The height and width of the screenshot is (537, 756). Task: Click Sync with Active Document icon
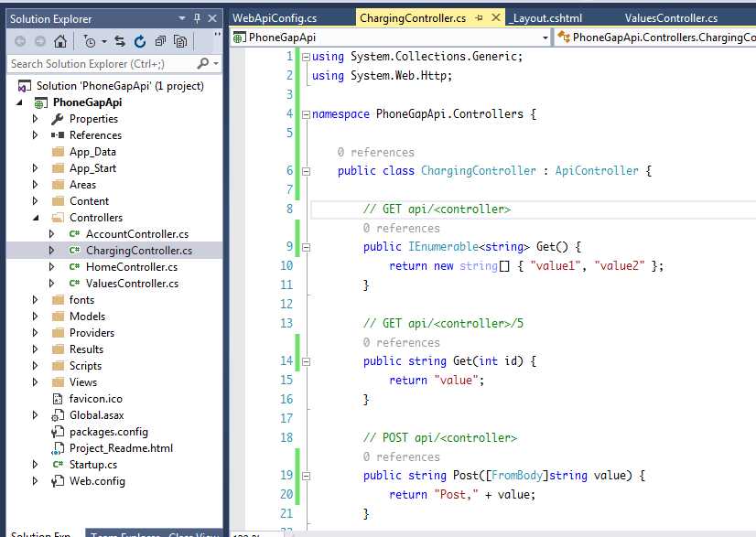120,42
